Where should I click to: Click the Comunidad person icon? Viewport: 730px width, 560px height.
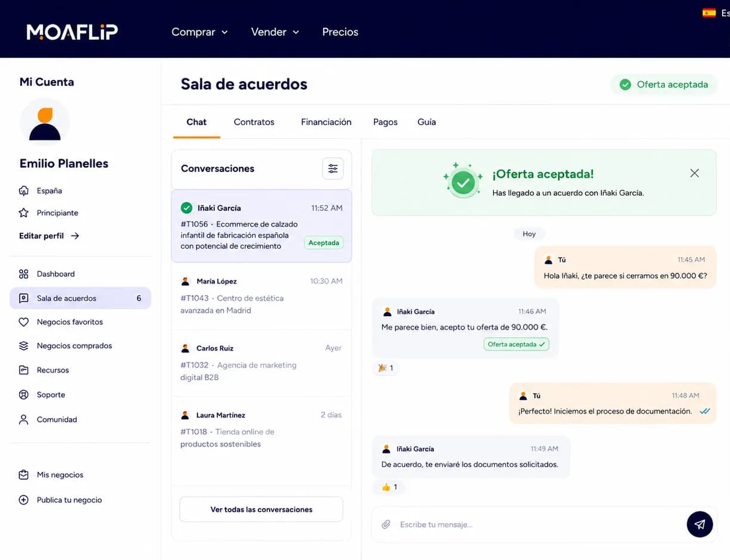point(24,420)
